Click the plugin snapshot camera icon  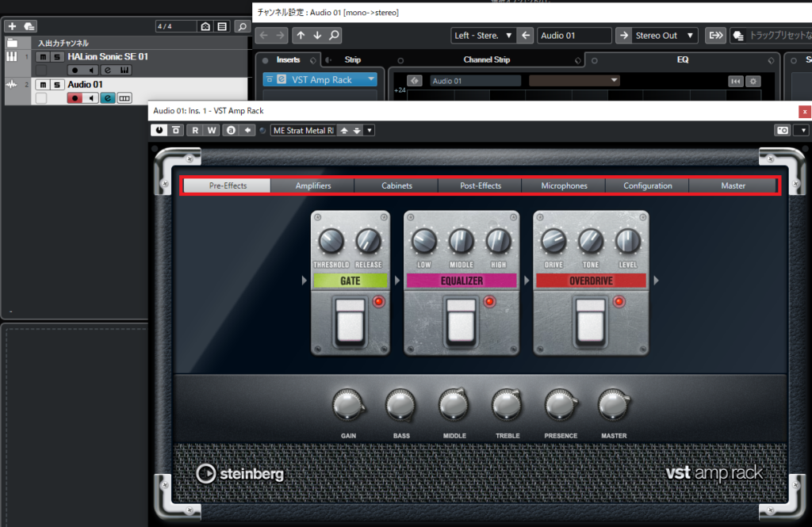(783, 131)
